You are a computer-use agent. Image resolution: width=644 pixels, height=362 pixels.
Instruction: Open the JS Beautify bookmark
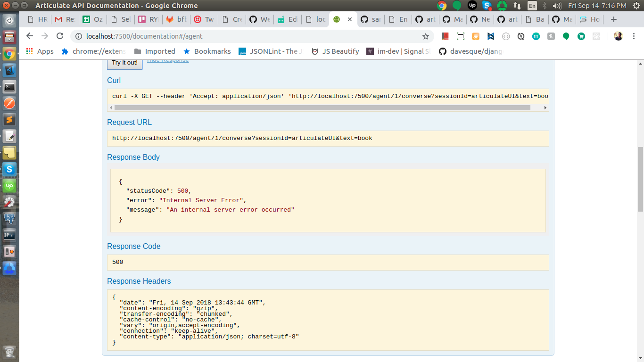coord(335,51)
